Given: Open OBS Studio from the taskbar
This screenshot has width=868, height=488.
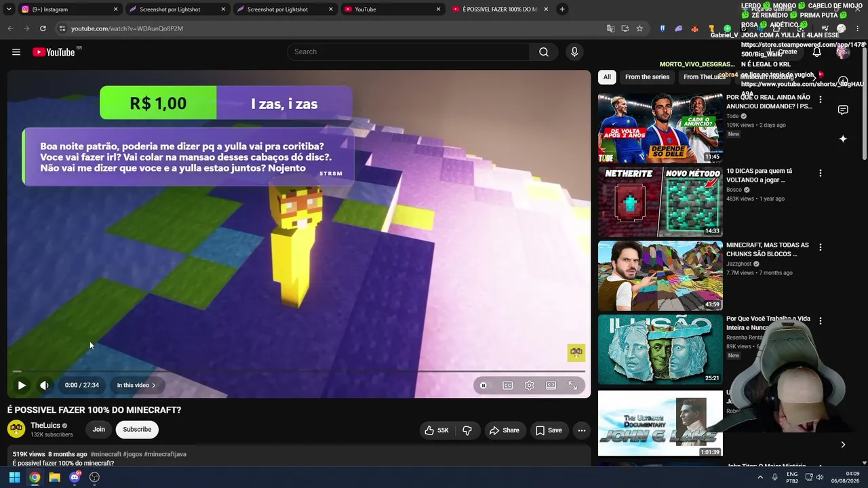Looking at the screenshot, I should point(94,477).
